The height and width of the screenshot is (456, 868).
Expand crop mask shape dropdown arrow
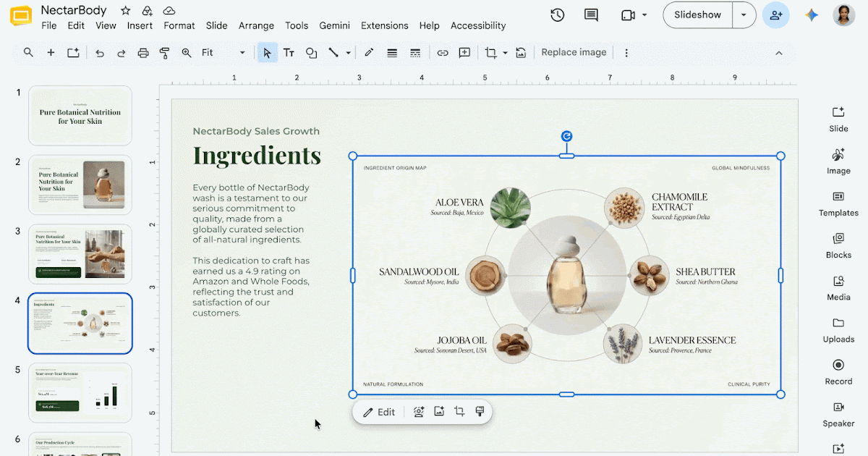coord(505,53)
